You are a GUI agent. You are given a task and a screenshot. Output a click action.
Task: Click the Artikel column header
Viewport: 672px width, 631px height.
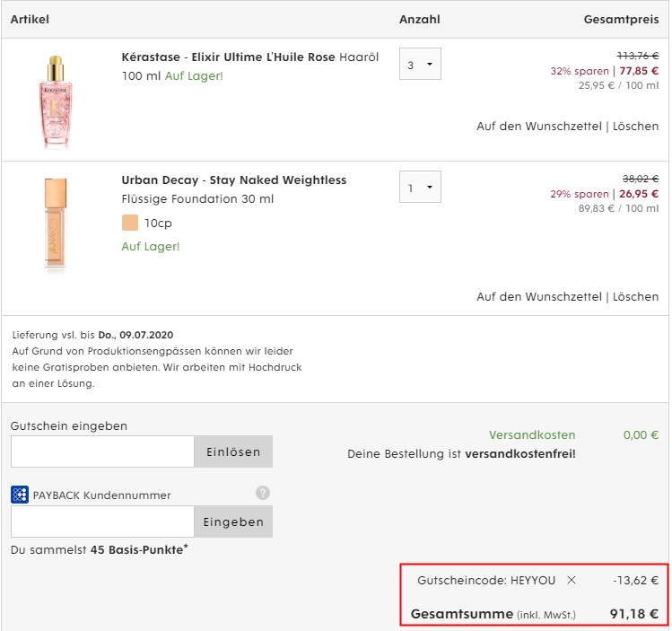30,19
